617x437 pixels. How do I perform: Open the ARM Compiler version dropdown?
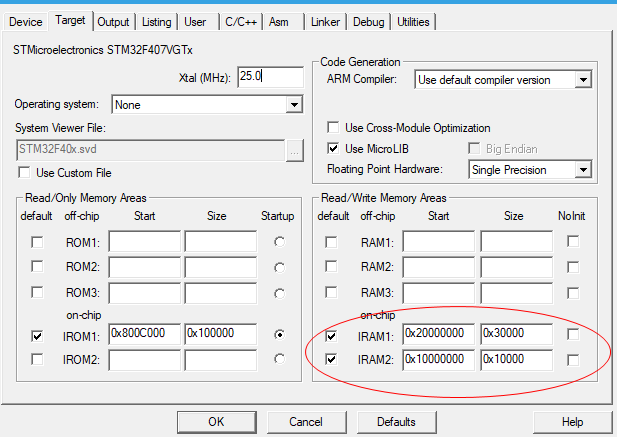pos(503,80)
